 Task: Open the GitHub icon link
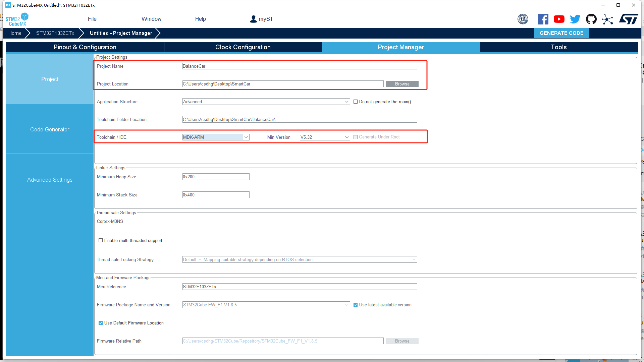(x=591, y=19)
